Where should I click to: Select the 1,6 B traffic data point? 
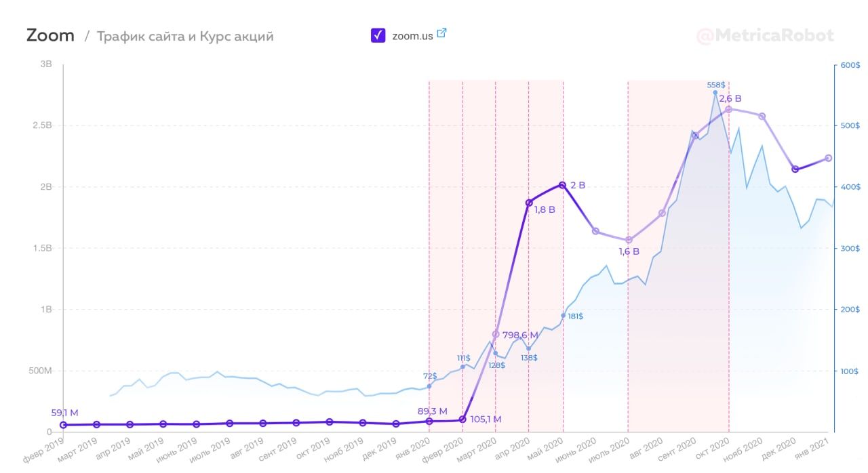click(629, 240)
